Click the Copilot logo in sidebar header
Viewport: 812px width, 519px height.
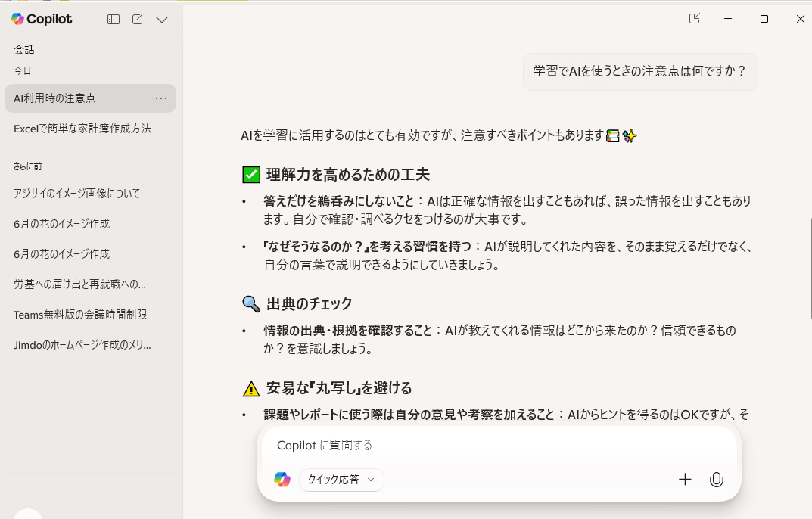coord(42,19)
